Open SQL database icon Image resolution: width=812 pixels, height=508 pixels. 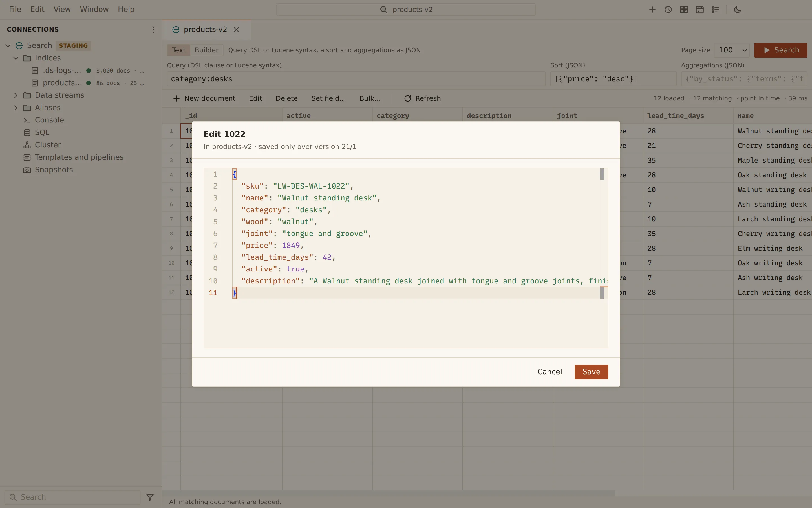point(27,133)
